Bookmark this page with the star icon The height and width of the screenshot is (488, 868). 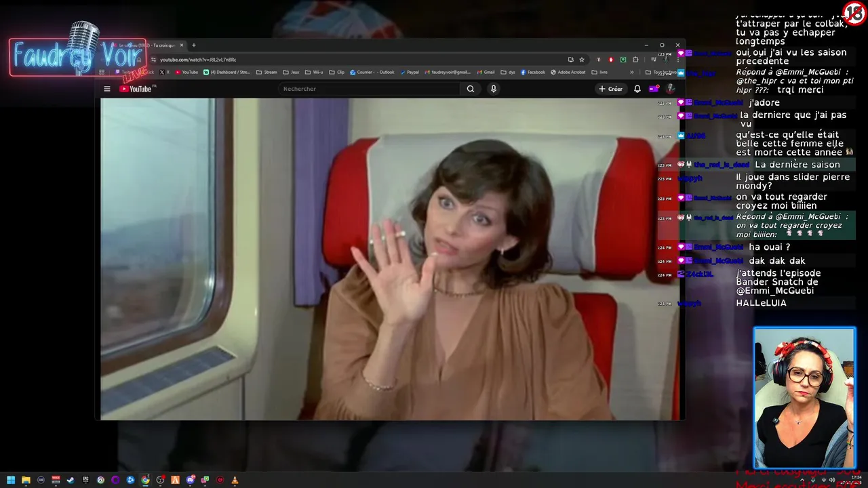pyautogui.click(x=582, y=60)
